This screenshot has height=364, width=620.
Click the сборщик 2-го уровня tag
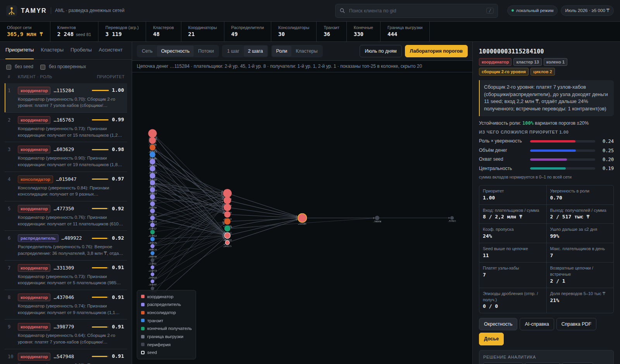tap(504, 72)
